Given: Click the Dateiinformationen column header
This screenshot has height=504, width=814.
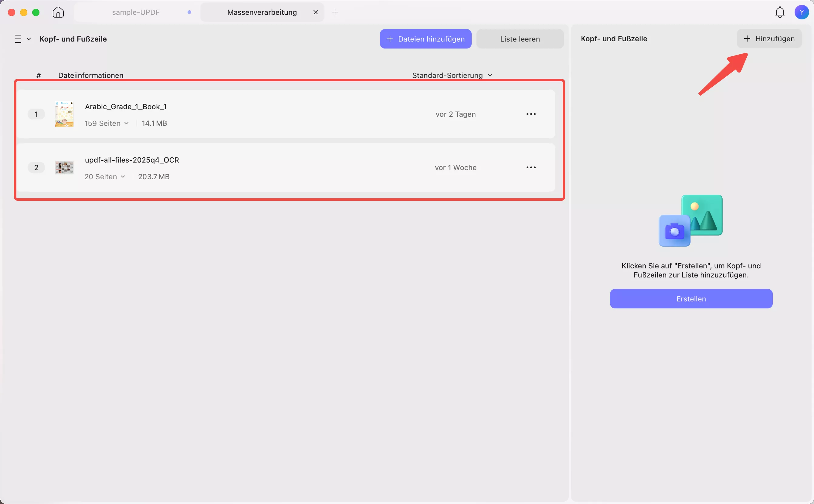Looking at the screenshot, I should click(x=91, y=75).
